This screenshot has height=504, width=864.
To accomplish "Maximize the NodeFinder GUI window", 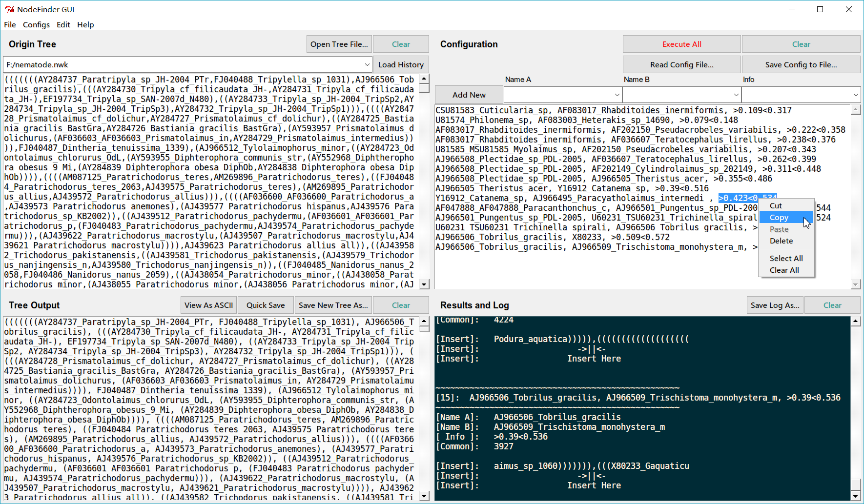I will 820,9.
